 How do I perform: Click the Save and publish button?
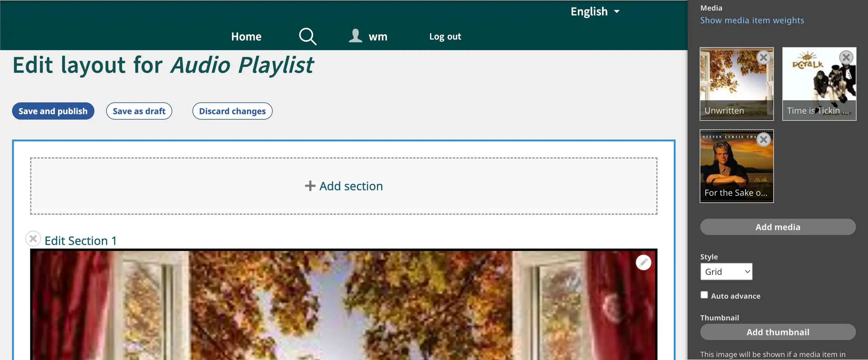(53, 111)
